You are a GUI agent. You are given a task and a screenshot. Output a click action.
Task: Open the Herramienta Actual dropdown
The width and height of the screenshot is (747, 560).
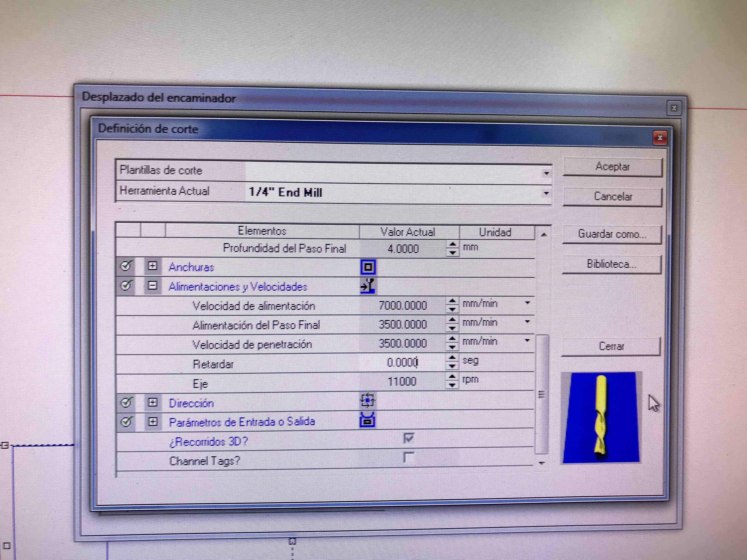(x=546, y=193)
